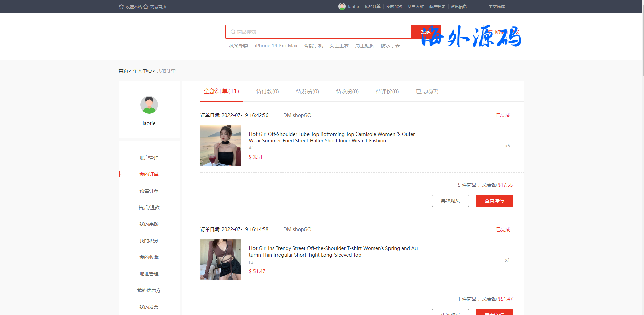
Task: Open the 中文简体 language selector
Action: click(497, 7)
